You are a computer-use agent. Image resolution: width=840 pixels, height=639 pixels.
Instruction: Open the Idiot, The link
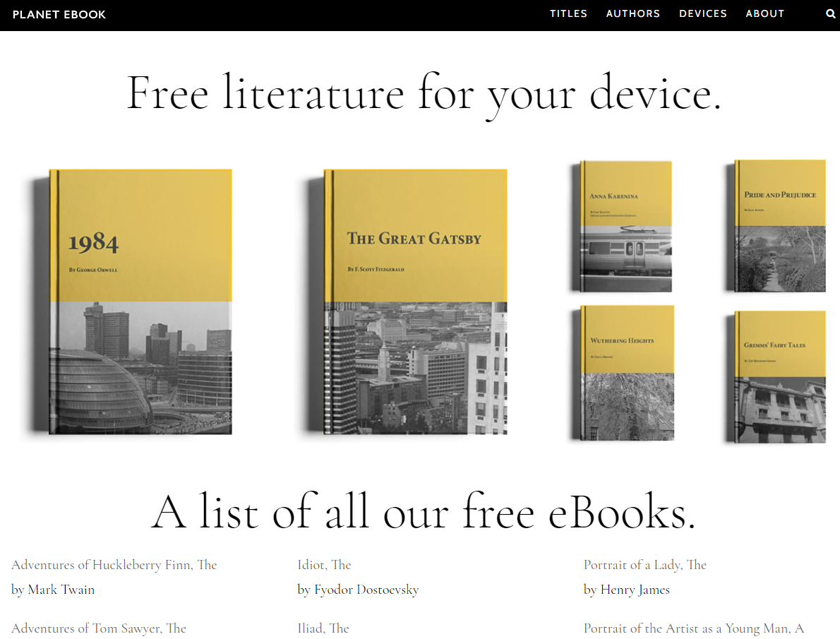pos(324,565)
